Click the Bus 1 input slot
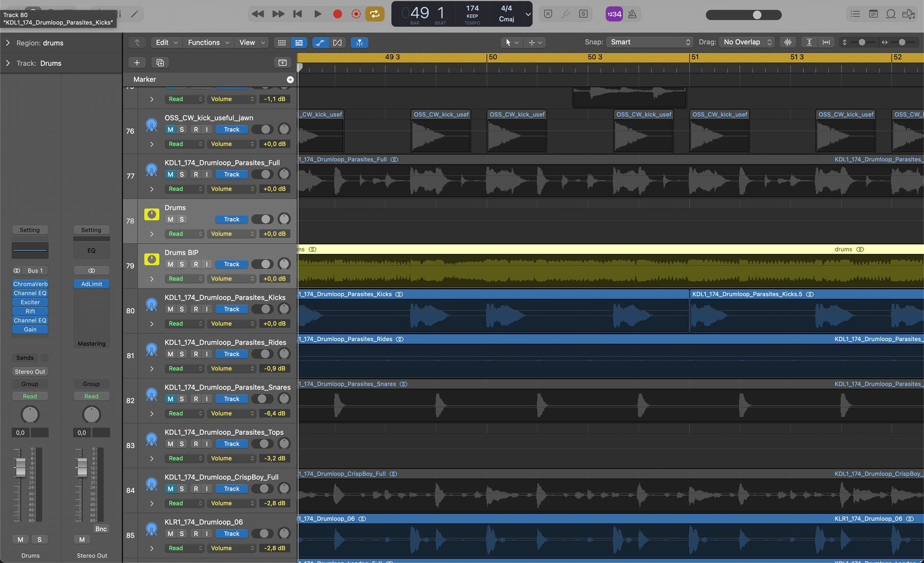 click(35, 270)
